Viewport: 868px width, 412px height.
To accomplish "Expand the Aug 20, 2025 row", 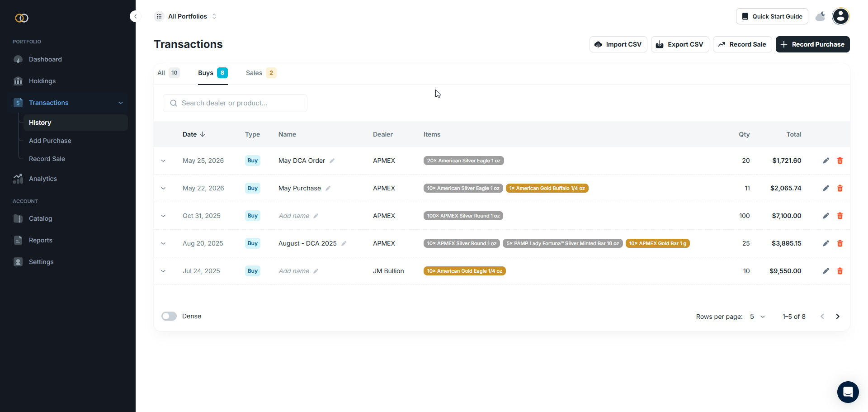I will [x=163, y=243].
